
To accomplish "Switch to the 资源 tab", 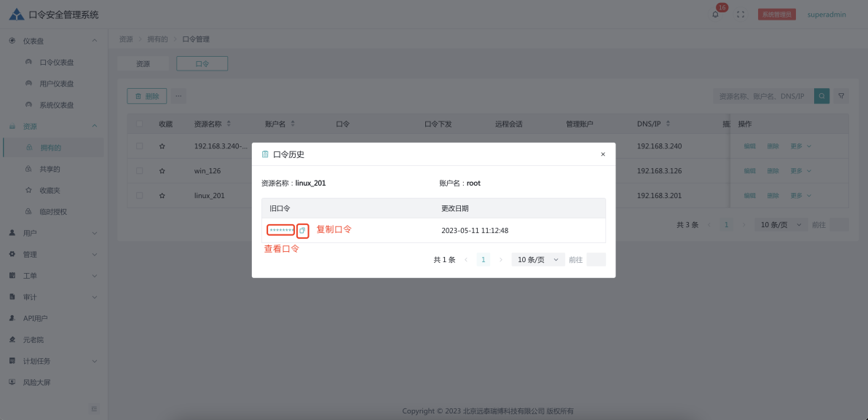I will (x=143, y=64).
